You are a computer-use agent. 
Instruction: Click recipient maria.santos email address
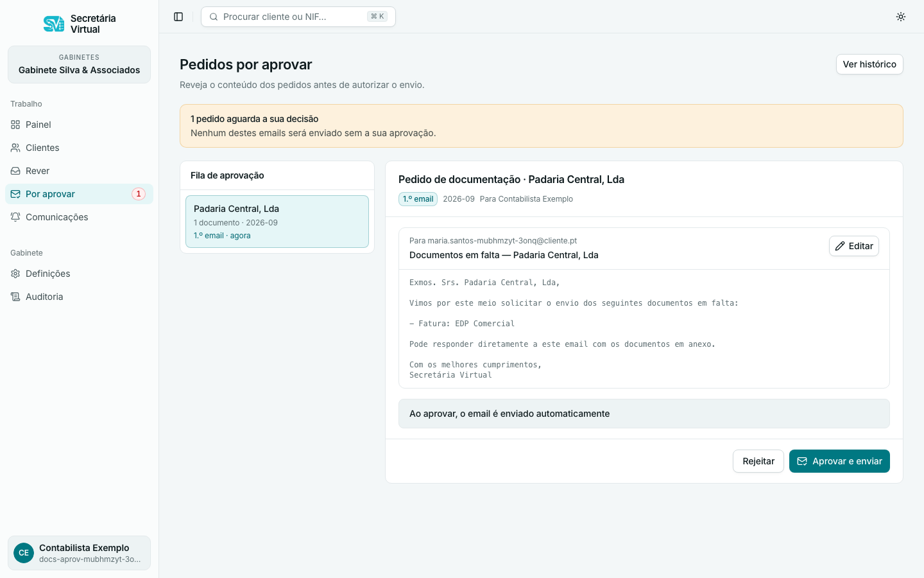click(x=502, y=241)
